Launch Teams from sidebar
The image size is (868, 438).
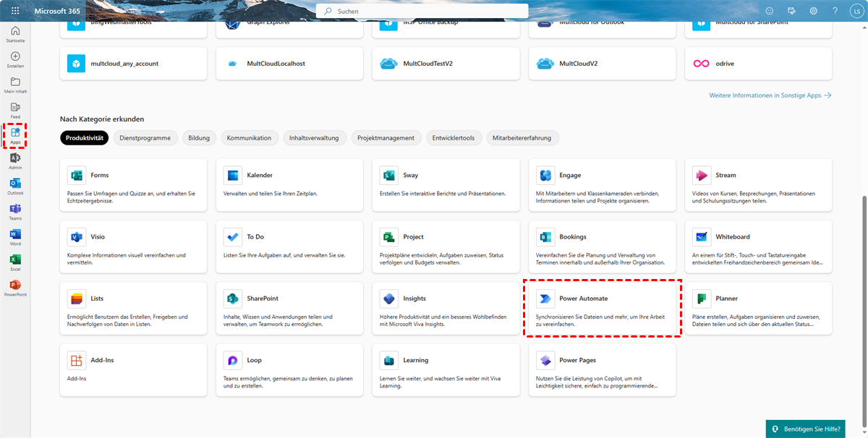(x=15, y=212)
